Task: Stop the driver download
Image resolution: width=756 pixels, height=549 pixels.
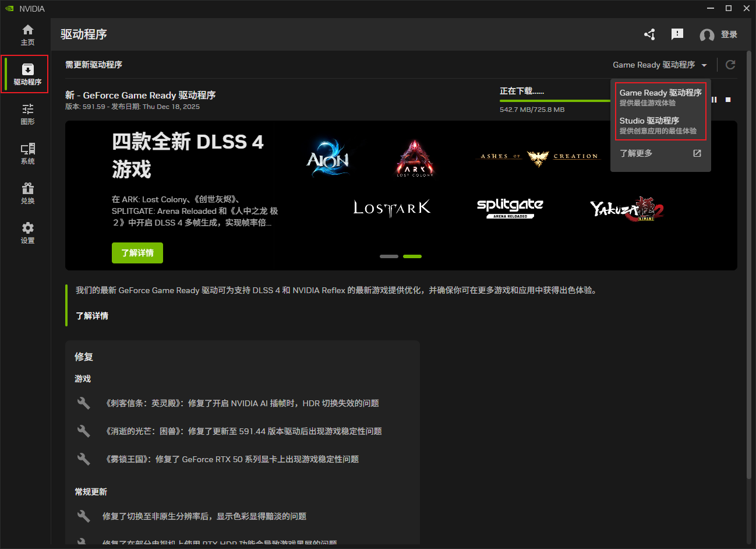Action: [x=728, y=100]
